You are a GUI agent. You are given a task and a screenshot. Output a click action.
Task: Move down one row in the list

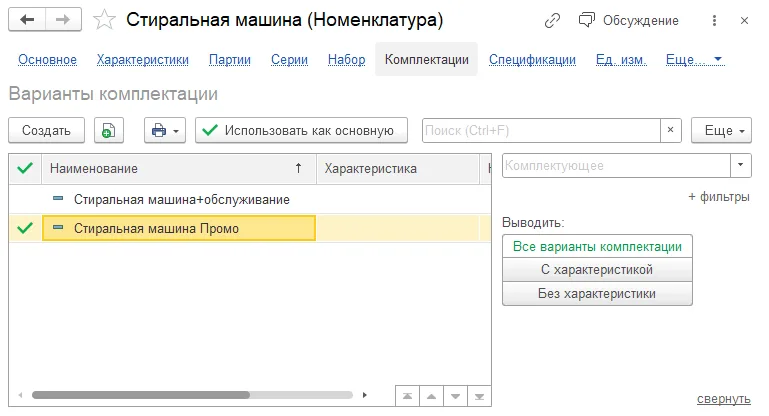[x=456, y=396]
